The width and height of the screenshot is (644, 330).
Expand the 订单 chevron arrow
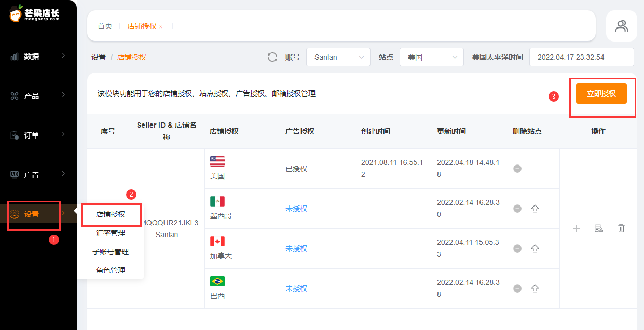click(63, 134)
